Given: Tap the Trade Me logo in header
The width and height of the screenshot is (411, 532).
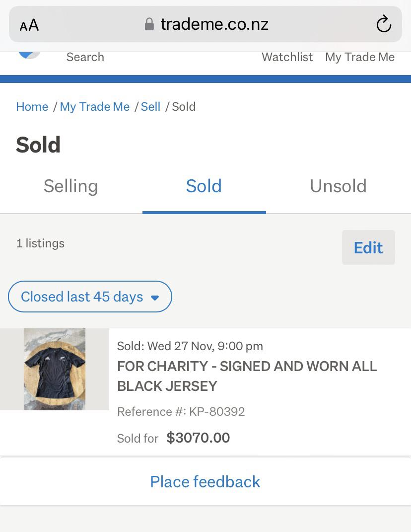Looking at the screenshot, I should [30, 55].
